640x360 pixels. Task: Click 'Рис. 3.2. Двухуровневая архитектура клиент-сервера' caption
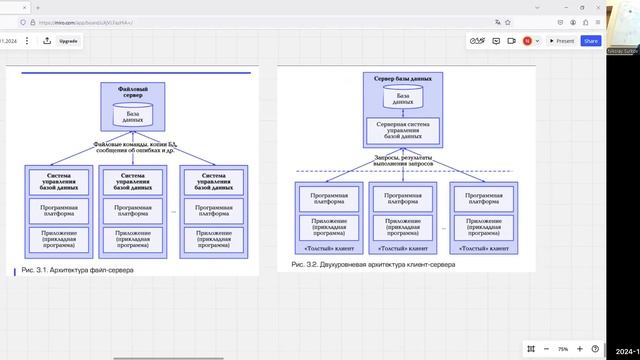tap(373, 264)
